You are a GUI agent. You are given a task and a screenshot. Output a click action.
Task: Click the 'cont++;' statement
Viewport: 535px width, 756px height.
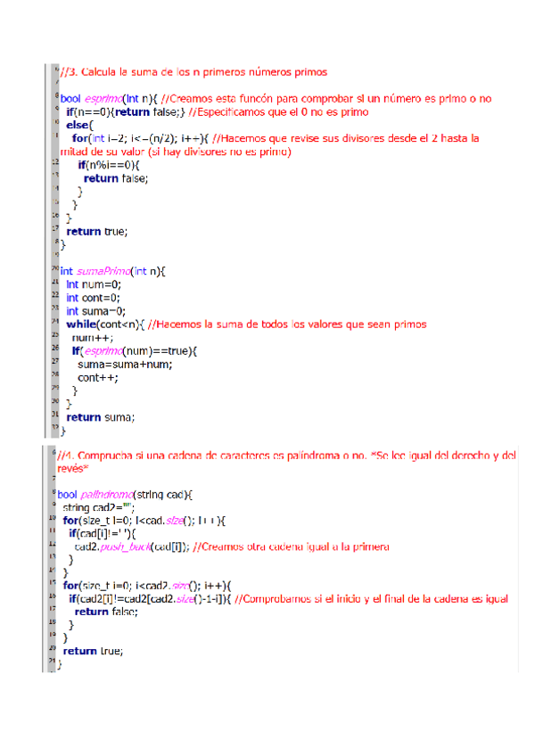click(98, 378)
